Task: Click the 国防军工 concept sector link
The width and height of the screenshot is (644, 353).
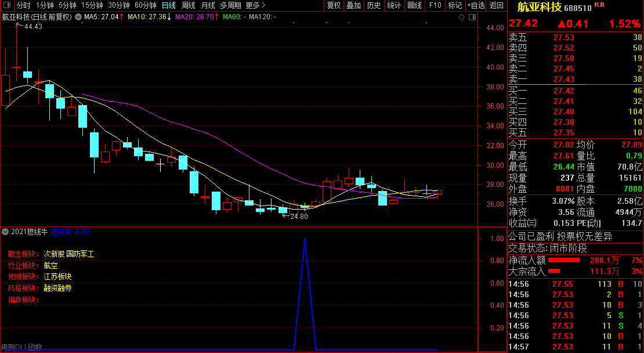Action: [80, 254]
